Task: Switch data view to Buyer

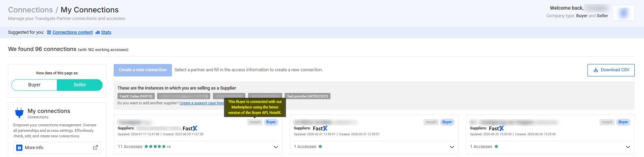Action: (34, 85)
